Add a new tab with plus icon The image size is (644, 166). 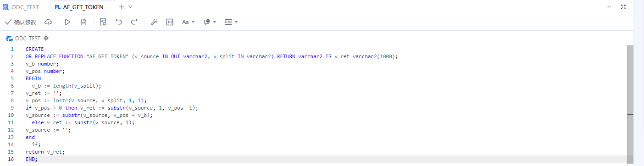[x=122, y=7]
